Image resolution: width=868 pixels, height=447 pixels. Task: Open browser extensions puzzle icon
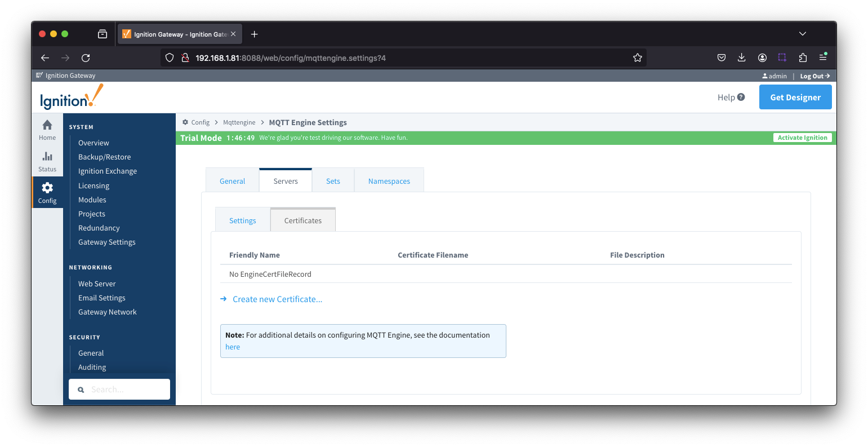tap(803, 57)
